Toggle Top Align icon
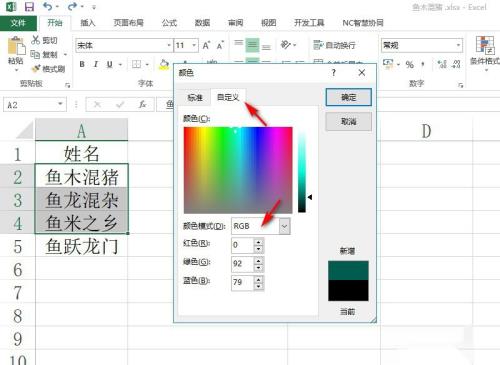 [239, 43]
